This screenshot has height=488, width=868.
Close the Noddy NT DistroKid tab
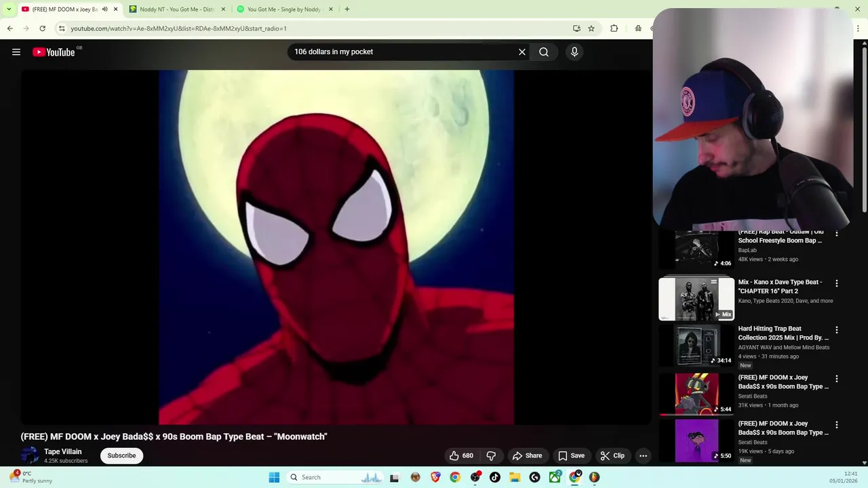pos(223,9)
